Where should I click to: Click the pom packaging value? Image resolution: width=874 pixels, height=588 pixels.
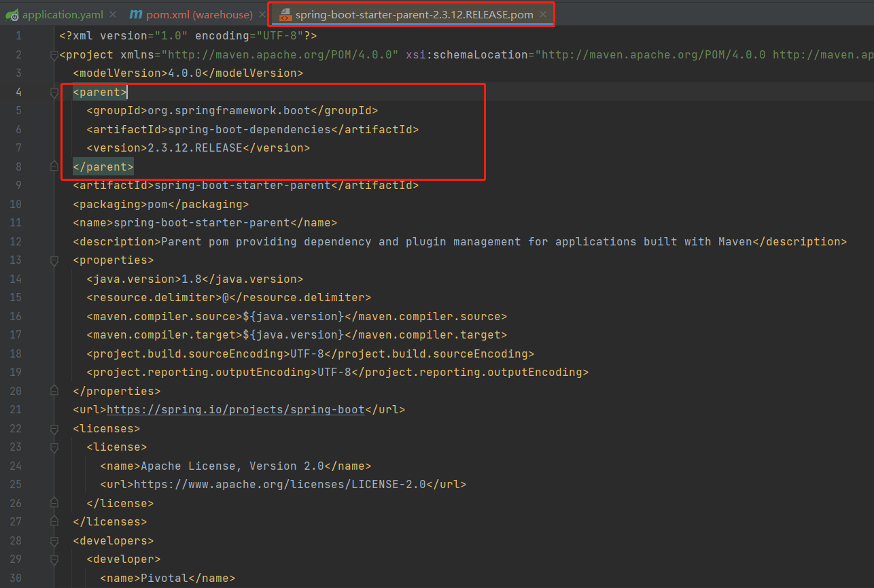(158, 204)
